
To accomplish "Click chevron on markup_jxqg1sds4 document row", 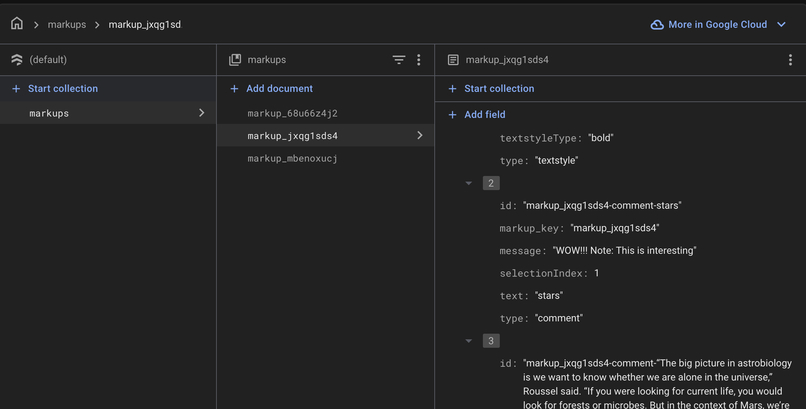I will point(419,135).
